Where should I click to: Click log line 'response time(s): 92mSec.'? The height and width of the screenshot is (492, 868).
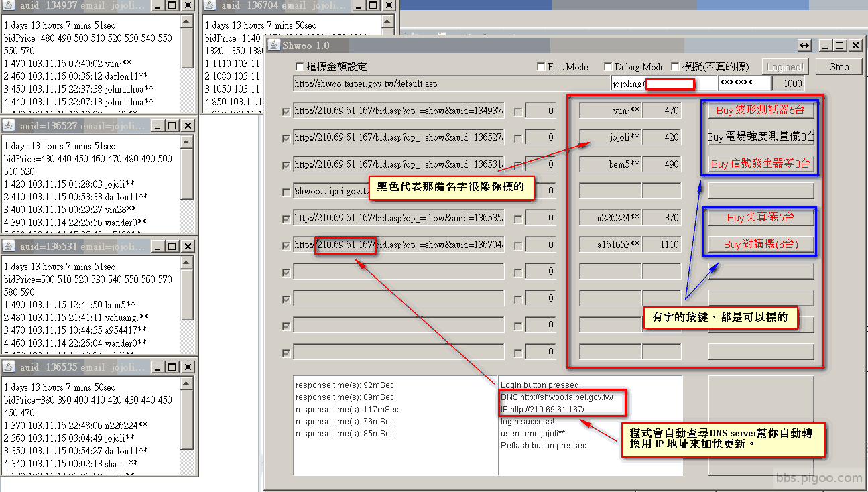coord(346,385)
